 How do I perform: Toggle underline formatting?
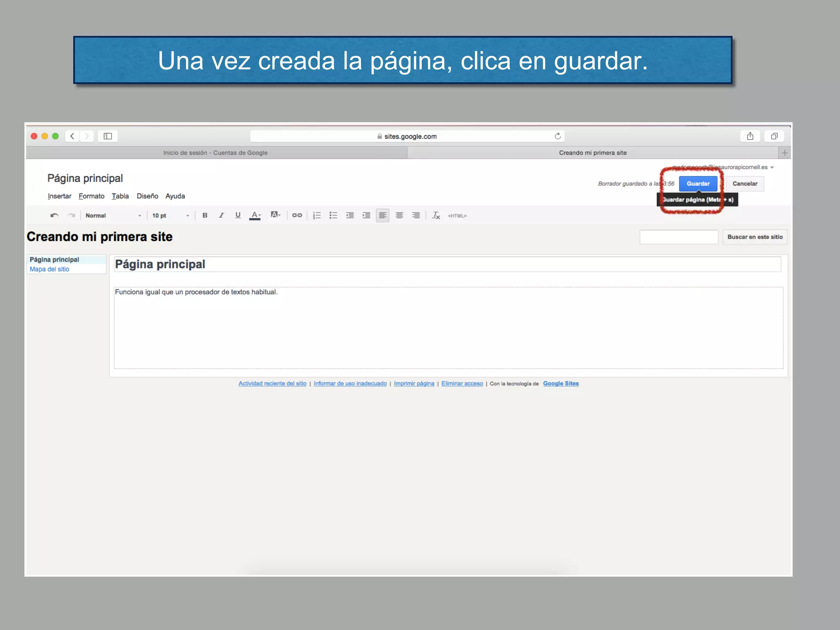238,215
